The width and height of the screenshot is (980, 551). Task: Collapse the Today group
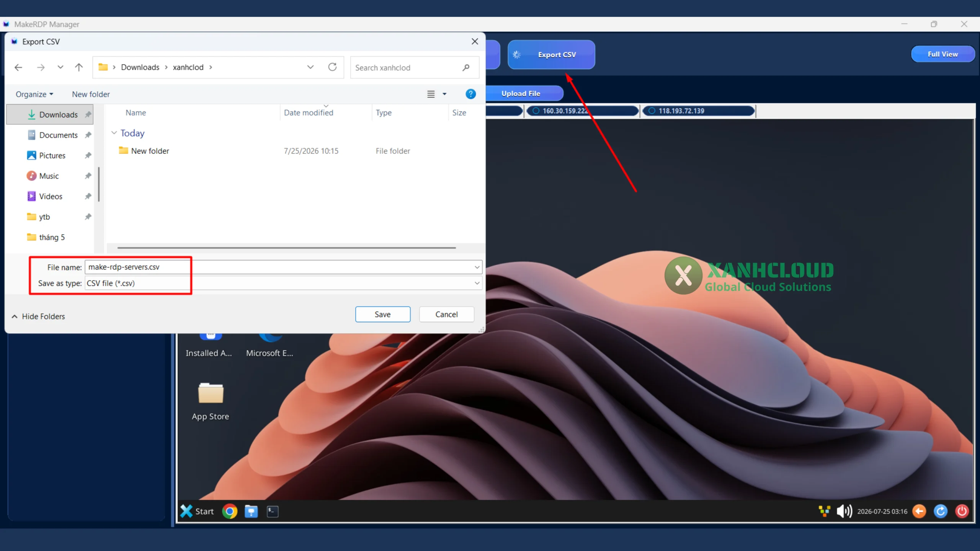coord(114,133)
